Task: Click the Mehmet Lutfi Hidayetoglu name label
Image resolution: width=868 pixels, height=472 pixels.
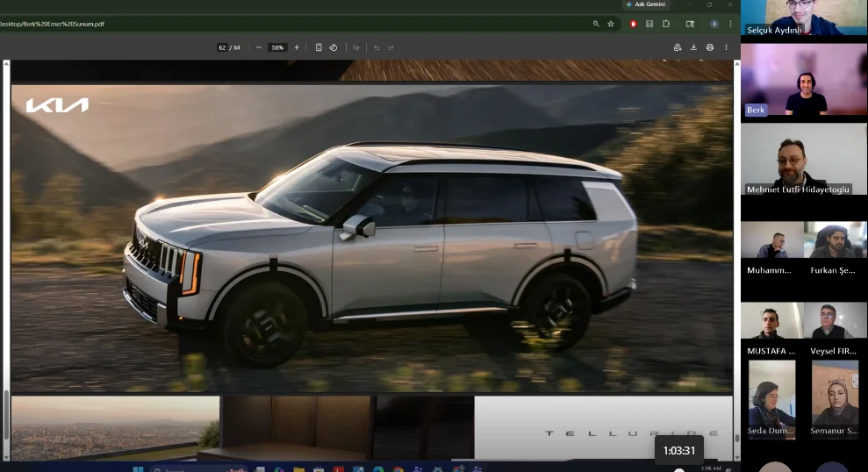Action: pyautogui.click(x=798, y=190)
